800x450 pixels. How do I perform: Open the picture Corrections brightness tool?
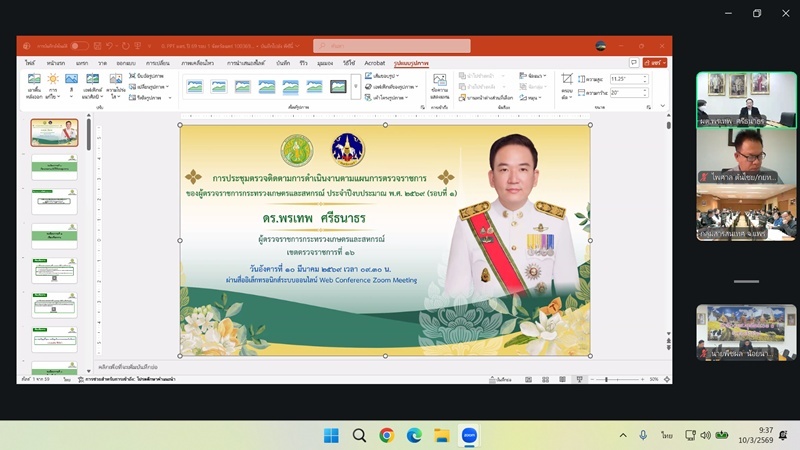click(x=52, y=84)
